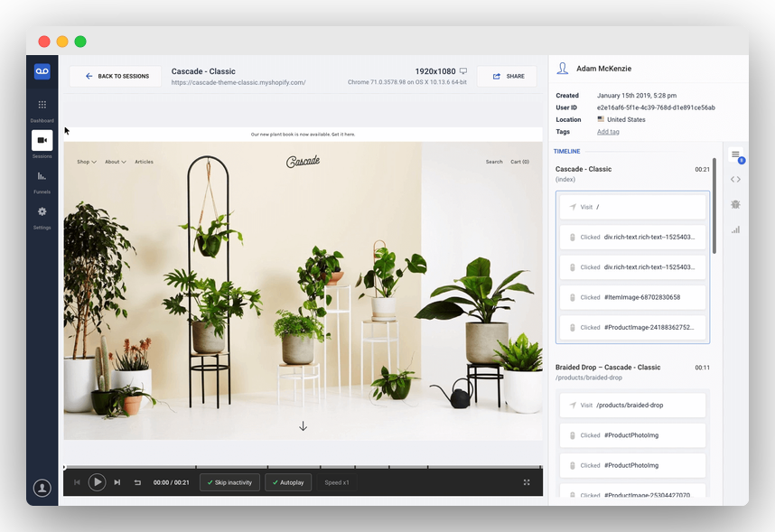The width and height of the screenshot is (775, 532).
Task: Open the Shop dropdown in recorded site
Action: click(87, 162)
